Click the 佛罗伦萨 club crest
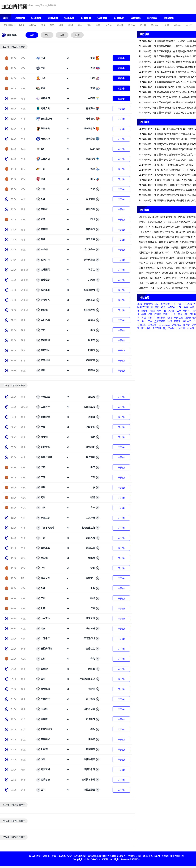 (x=38, y=98)
